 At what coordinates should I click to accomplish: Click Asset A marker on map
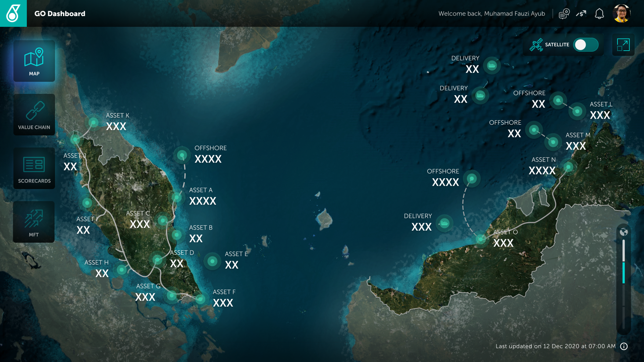pos(177,197)
